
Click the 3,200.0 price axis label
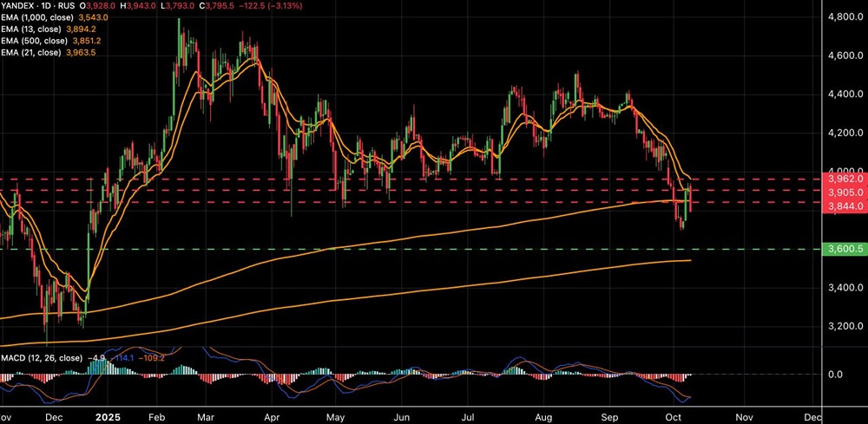point(845,326)
